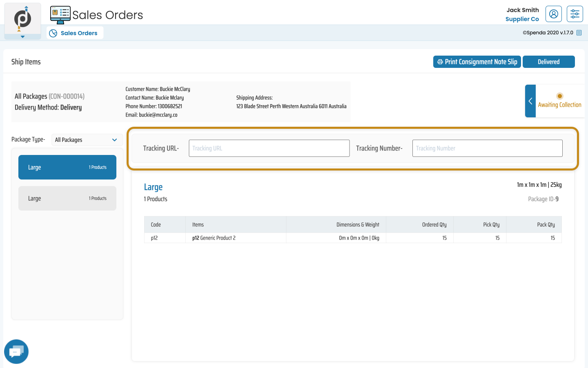Click the Jack Smith user name
Screen dimensions: 588x368
tap(523, 10)
